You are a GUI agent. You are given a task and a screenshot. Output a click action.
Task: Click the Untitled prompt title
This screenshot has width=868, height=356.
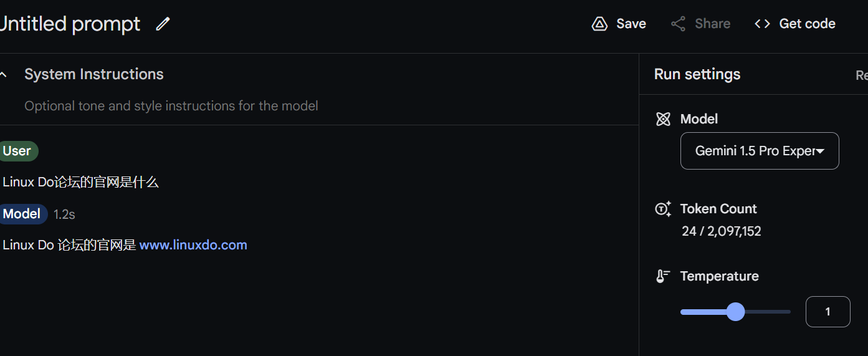click(x=70, y=24)
